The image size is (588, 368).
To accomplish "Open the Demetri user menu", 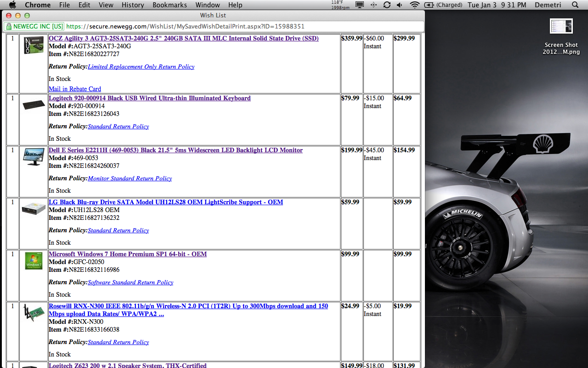I will tap(548, 5).
